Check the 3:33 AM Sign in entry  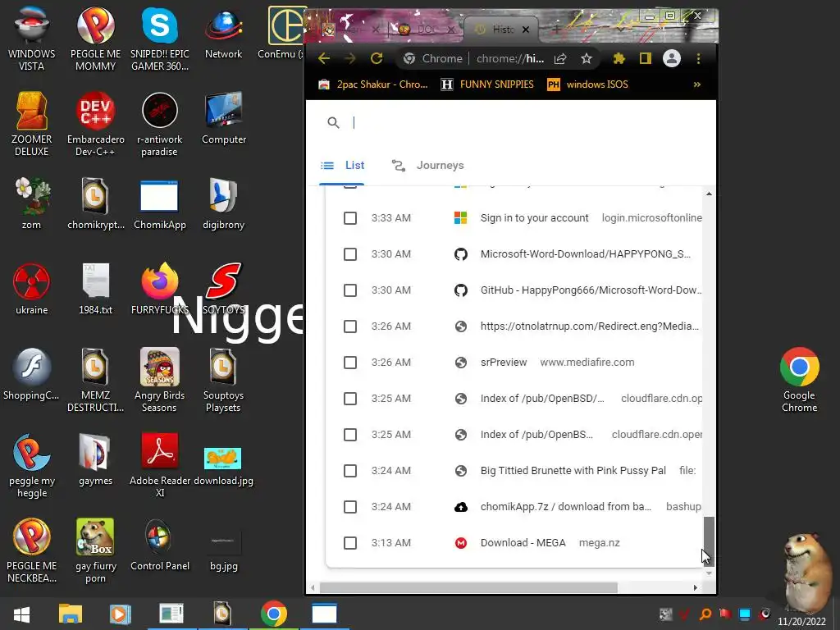(x=350, y=218)
